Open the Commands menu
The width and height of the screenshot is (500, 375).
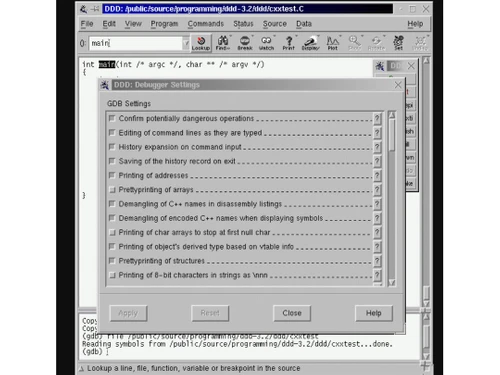point(206,24)
